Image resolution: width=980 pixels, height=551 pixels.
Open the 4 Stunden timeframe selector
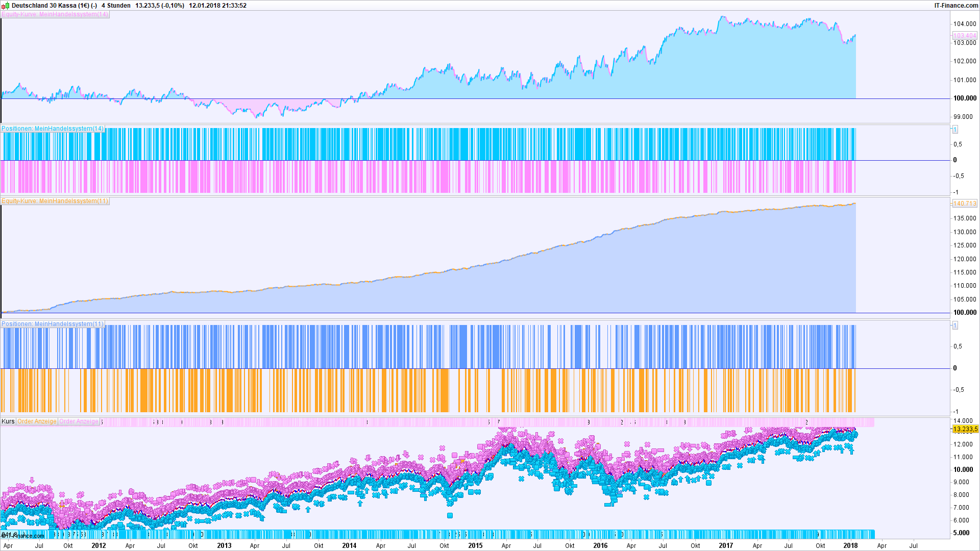116,6
